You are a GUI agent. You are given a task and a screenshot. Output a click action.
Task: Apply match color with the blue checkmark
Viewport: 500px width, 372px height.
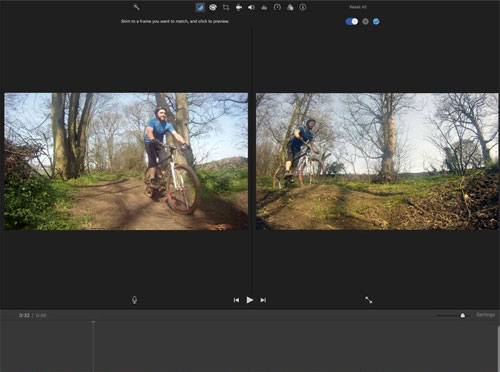click(x=376, y=21)
